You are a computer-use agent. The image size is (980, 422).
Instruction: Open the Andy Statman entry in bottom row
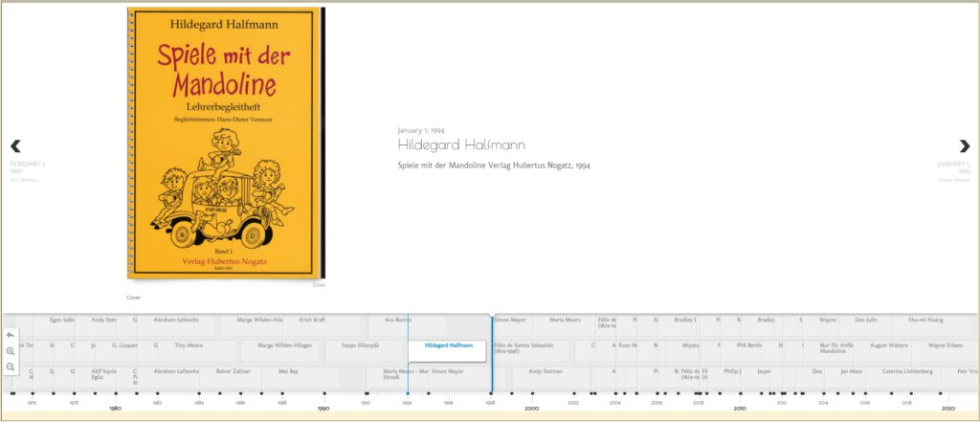click(x=545, y=371)
